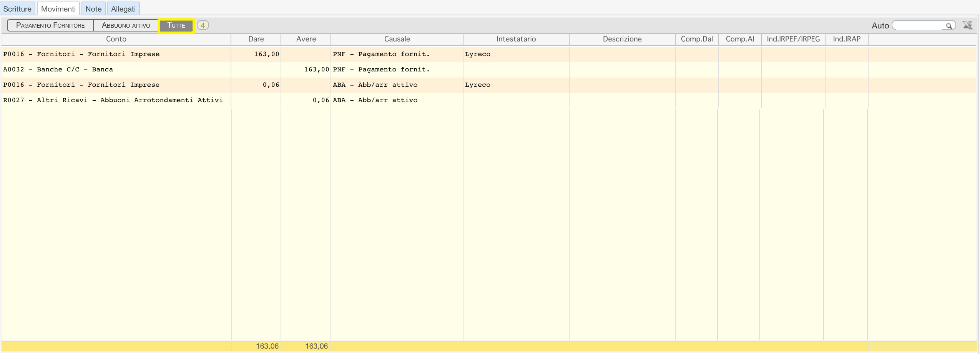
Task: Click the 0,06 Dare amount
Action: [x=271, y=85]
